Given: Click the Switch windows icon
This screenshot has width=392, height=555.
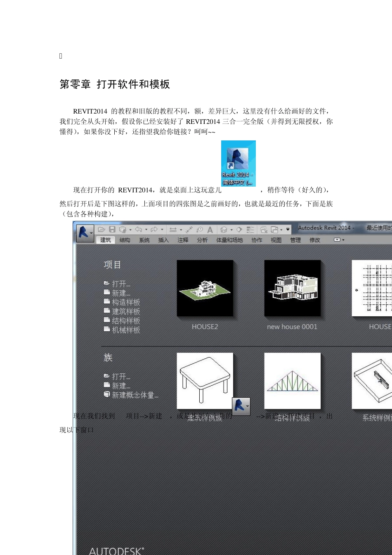Looking at the screenshot, I should tap(274, 230).
